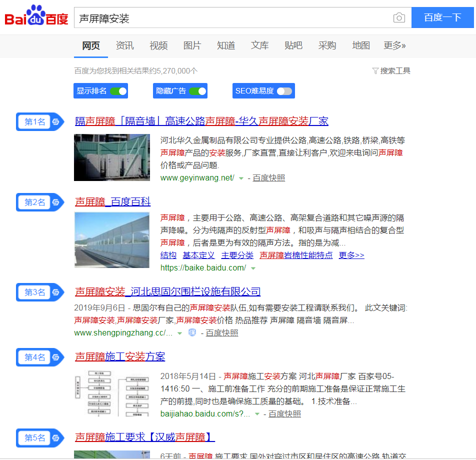Image resolution: width=476 pixels, height=460 pixels.
Task: Switch to the 知道 tab
Action: (x=226, y=45)
